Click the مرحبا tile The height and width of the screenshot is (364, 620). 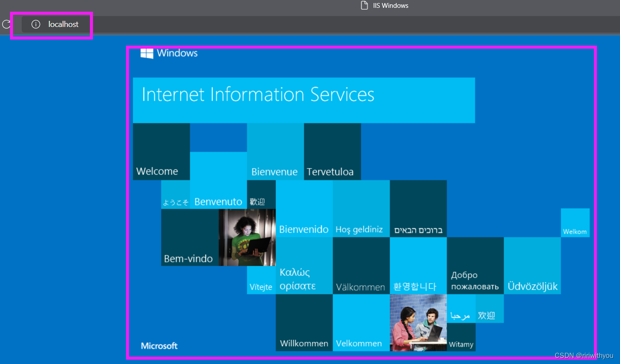(x=461, y=308)
